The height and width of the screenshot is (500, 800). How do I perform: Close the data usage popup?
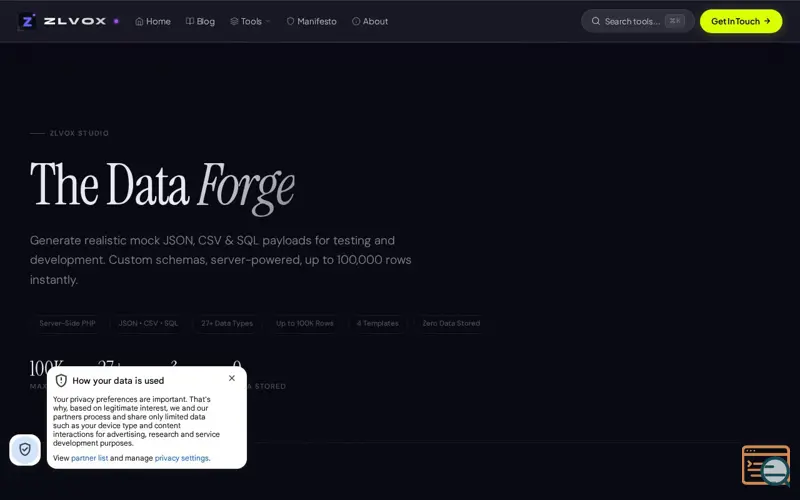(x=232, y=378)
